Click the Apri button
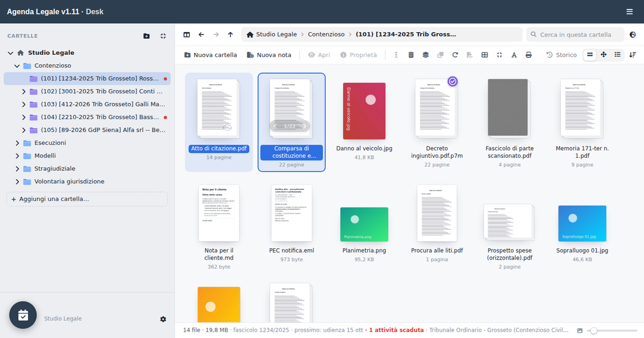 coord(319,55)
